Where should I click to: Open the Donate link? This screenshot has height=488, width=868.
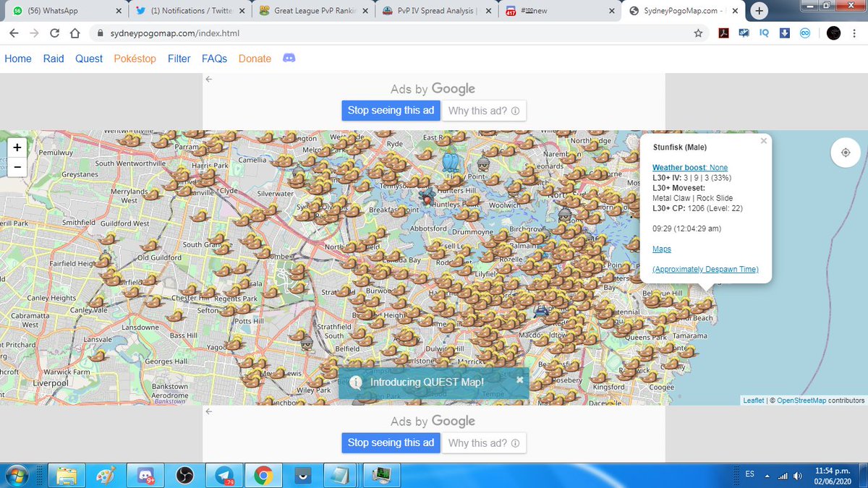click(x=255, y=59)
